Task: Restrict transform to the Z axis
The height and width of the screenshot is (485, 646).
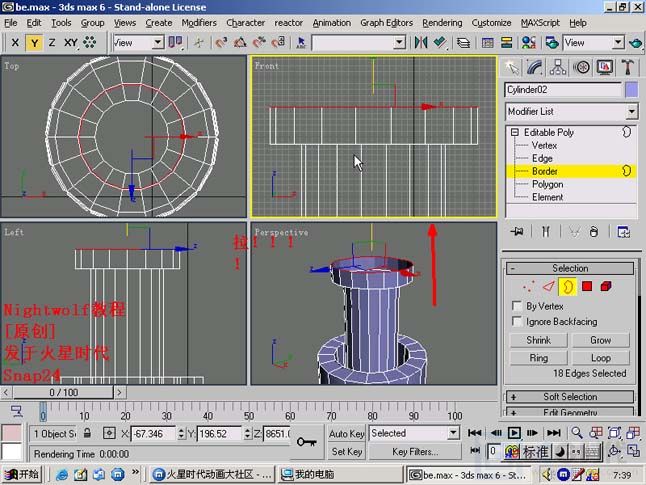Action: click(x=51, y=42)
